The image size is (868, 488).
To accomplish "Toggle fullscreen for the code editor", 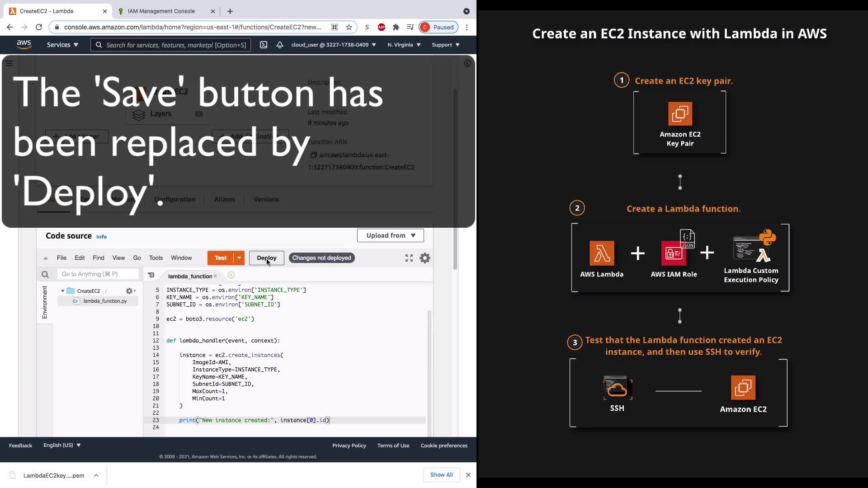I will [409, 258].
